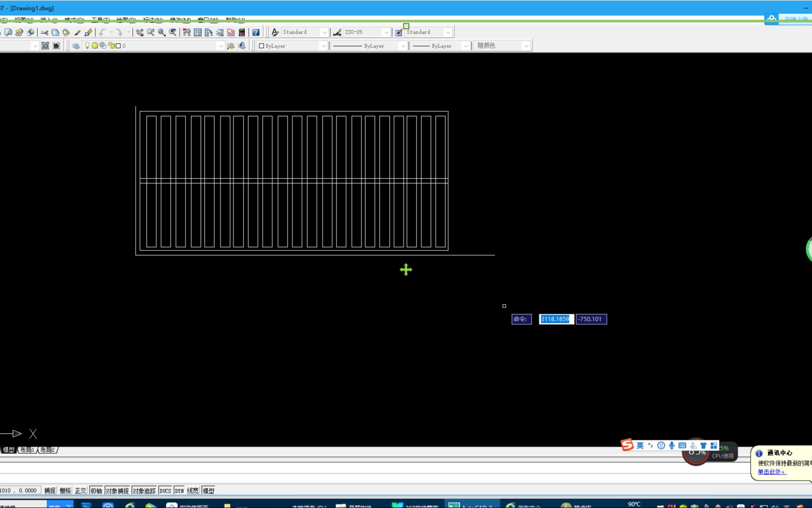This screenshot has height=508, width=812.
Task: Toggle layer 0 lock padlock icon
Action: [111, 46]
